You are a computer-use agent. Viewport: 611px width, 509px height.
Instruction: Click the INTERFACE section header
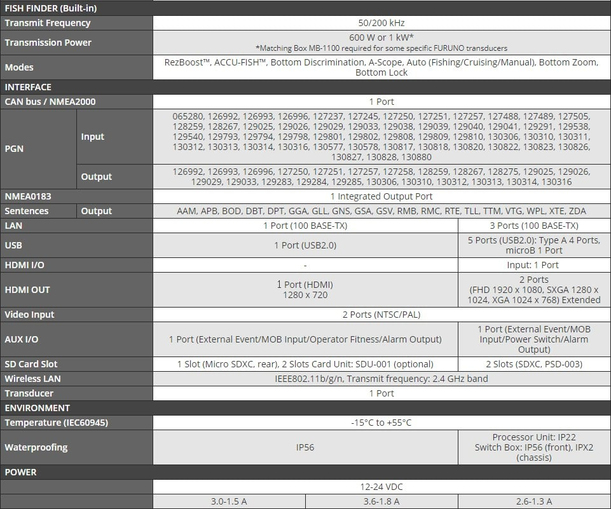pyautogui.click(x=29, y=87)
